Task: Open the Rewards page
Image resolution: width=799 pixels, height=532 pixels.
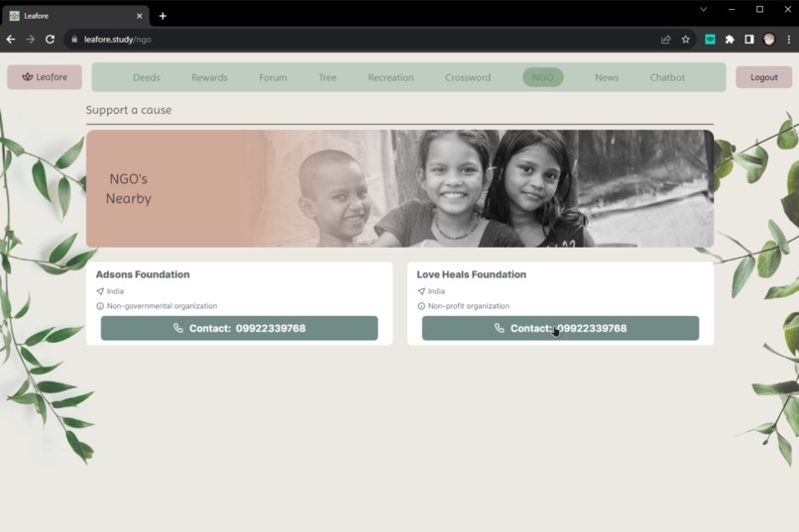Action: tap(209, 77)
